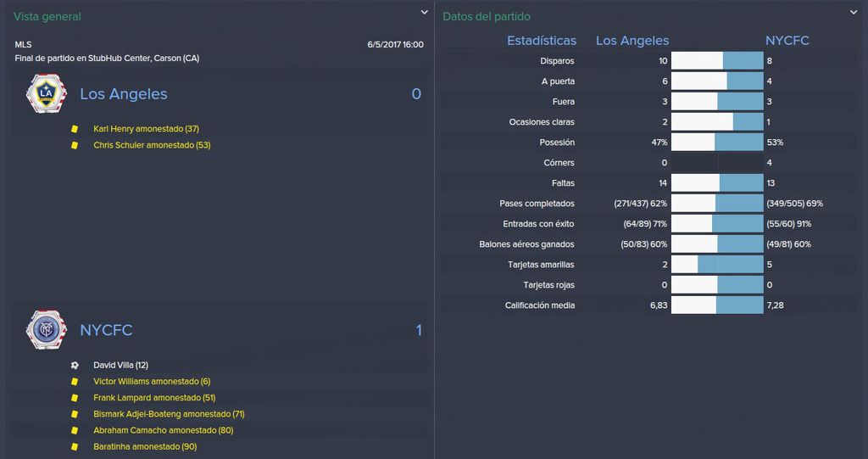
Task: Click the NYCFC club crest
Action: coord(47,330)
